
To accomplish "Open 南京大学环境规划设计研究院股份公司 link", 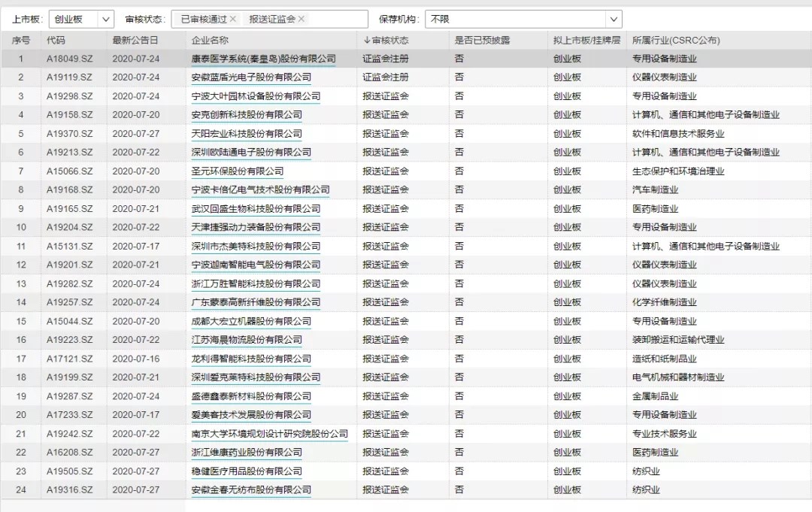I will (x=269, y=434).
